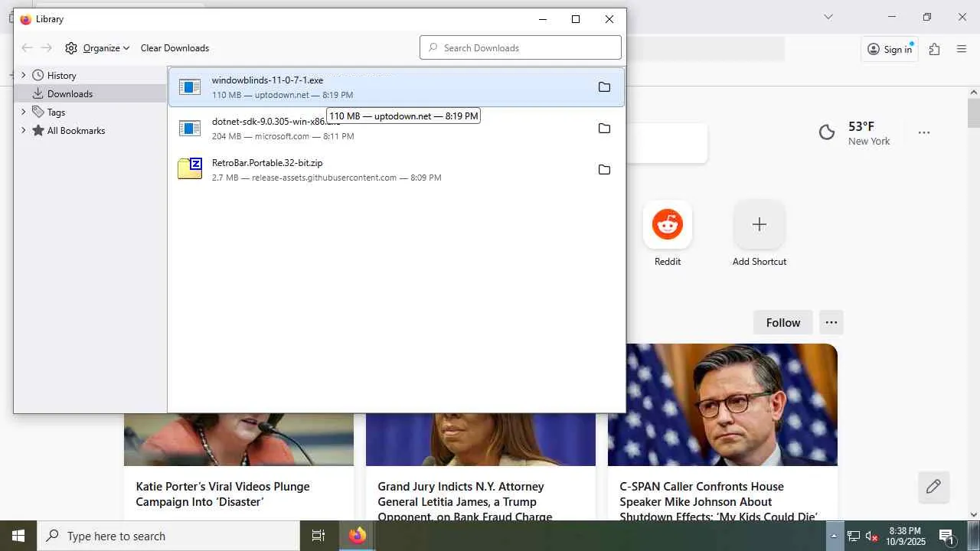
Task: Click the network tray icon
Action: (853, 536)
